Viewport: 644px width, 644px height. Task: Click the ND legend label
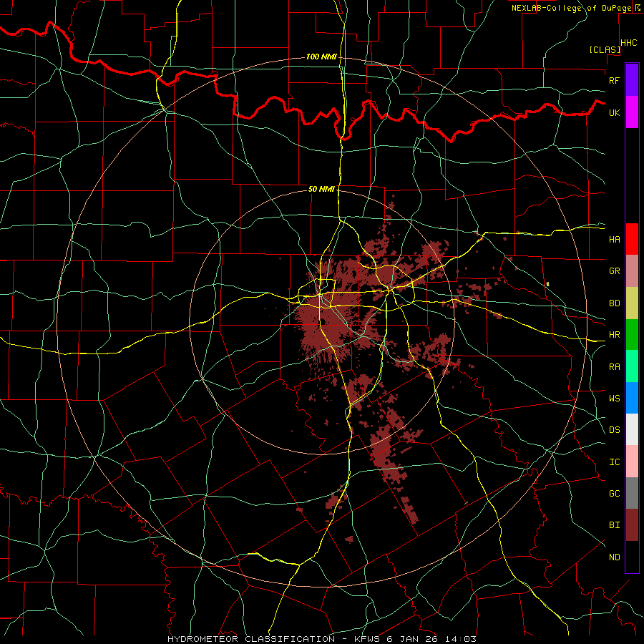coord(614,557)
